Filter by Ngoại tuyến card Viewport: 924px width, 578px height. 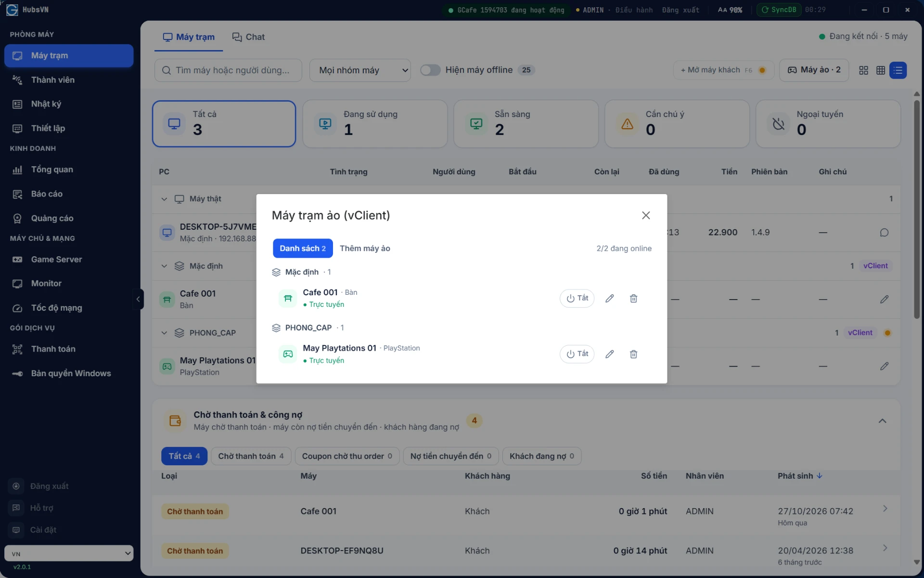[828, 124]
